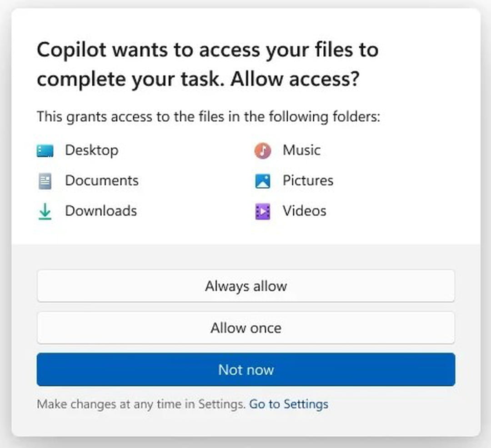Viewport: 491px width, 448px height.
Task: Choose Allow once for file access
Action: pyautogui.click(x=245, y=328)
